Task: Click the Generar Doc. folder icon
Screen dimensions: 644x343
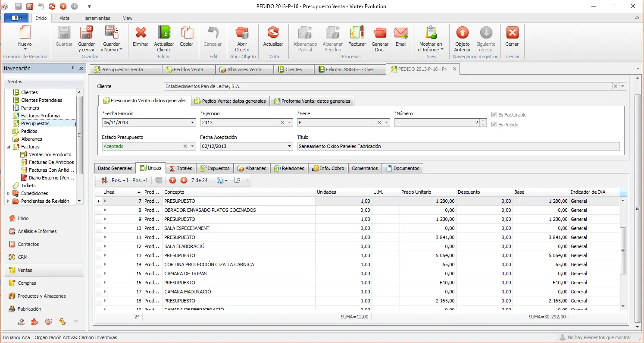Action: click(x=380, y=33)
